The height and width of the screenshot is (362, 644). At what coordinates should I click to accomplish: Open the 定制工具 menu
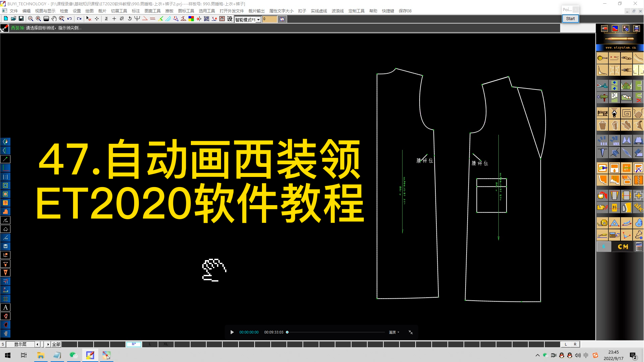357,11
